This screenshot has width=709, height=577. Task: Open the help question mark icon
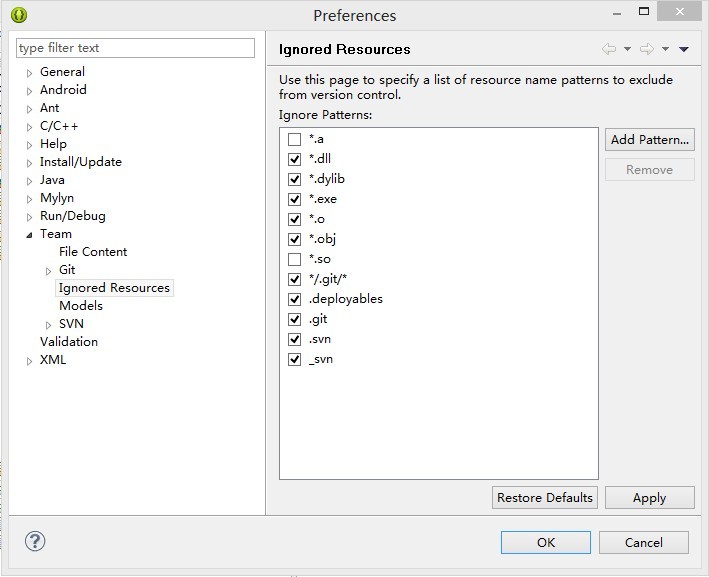(x=35, y=541)
